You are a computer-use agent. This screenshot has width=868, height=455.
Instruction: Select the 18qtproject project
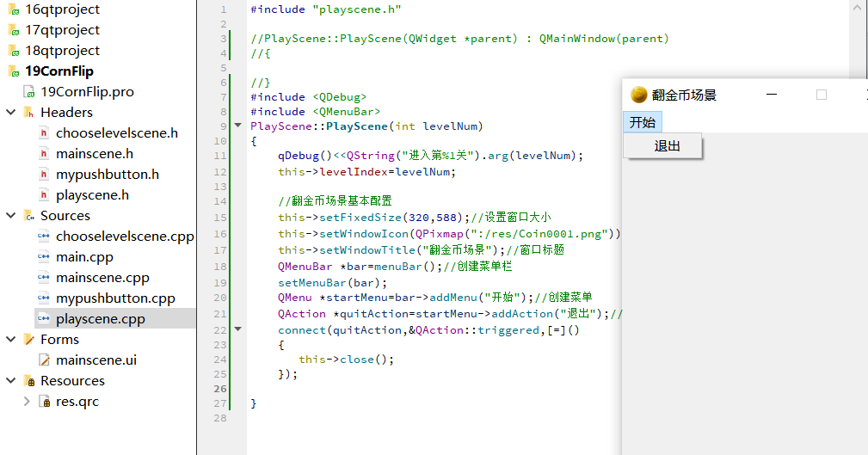(62, 51)
